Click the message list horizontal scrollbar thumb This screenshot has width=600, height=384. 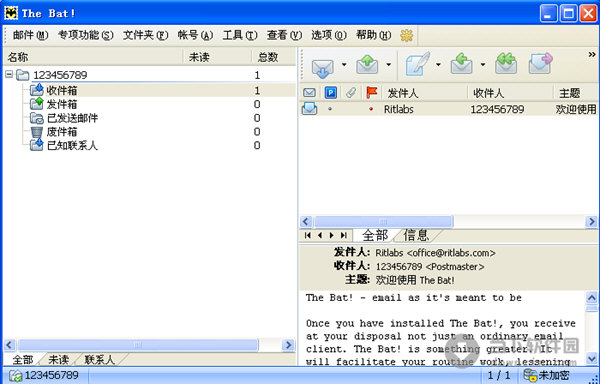click(383, 221)
